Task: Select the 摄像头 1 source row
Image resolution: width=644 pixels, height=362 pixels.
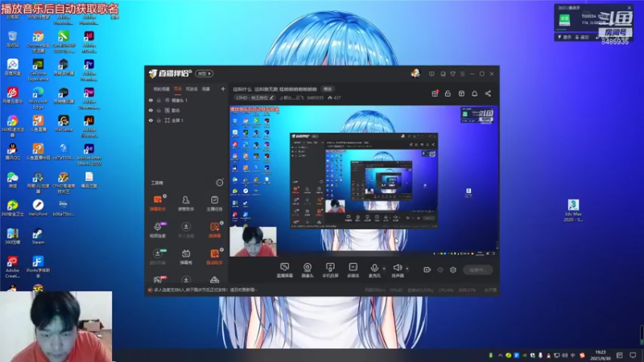Action: point(187,100)
